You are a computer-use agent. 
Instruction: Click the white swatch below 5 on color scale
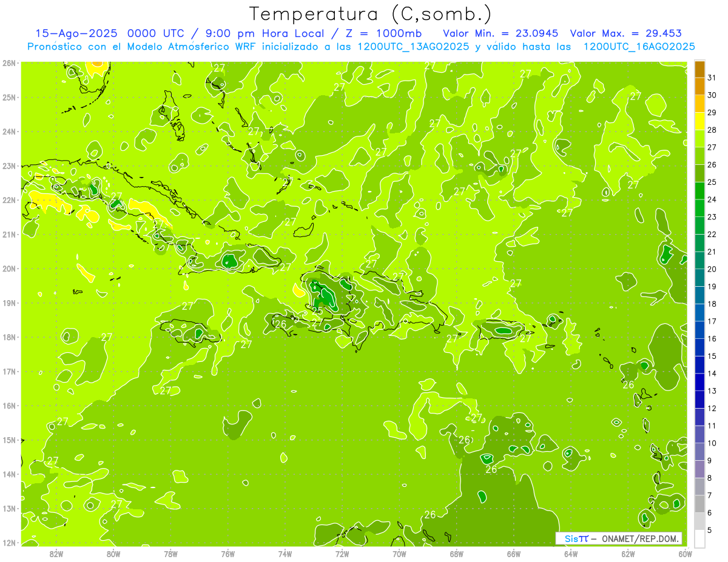[699, 538]
